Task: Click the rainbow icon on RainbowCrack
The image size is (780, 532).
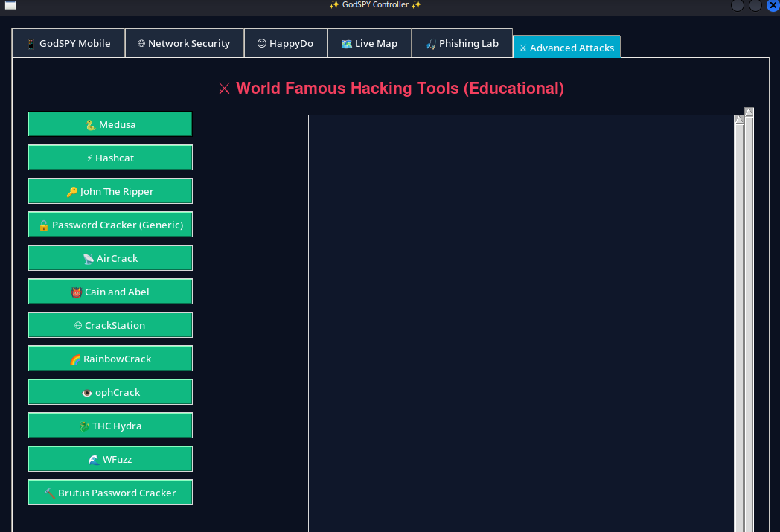Action: (75, 359)
